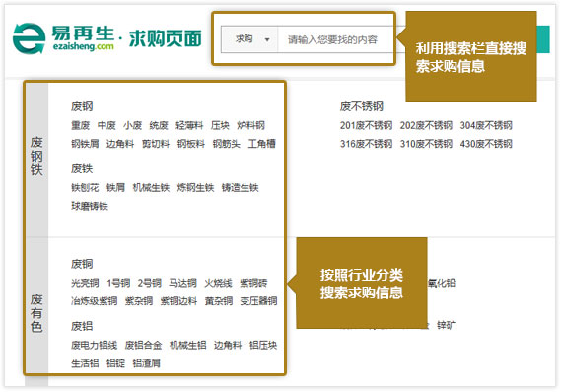Click the 马达铜 link

click(x=182, y=283)
